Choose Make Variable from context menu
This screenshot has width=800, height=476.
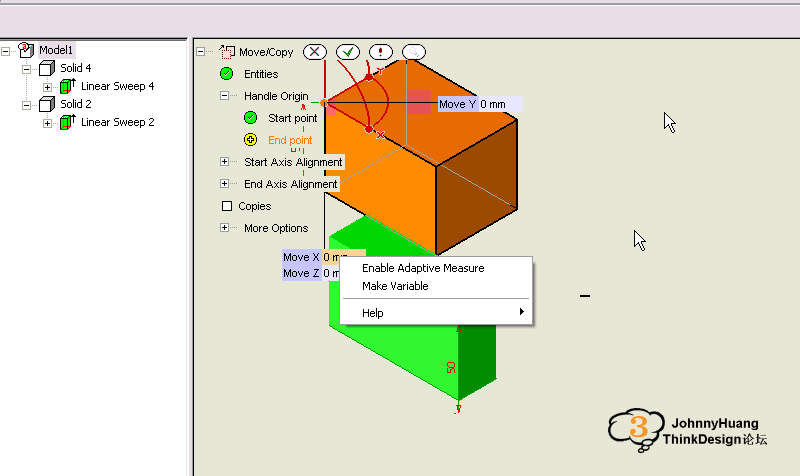pos(436,286)
